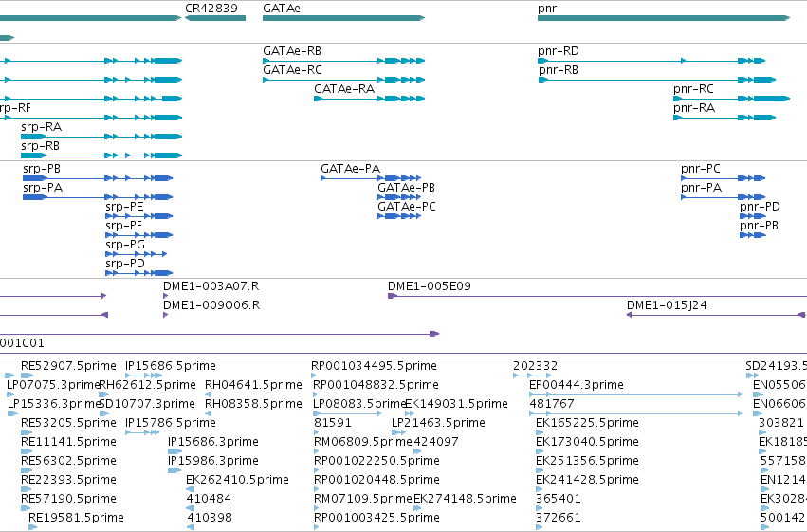Select the CR42839 gene feature label

pyautogui.click(x=211, y=9)
